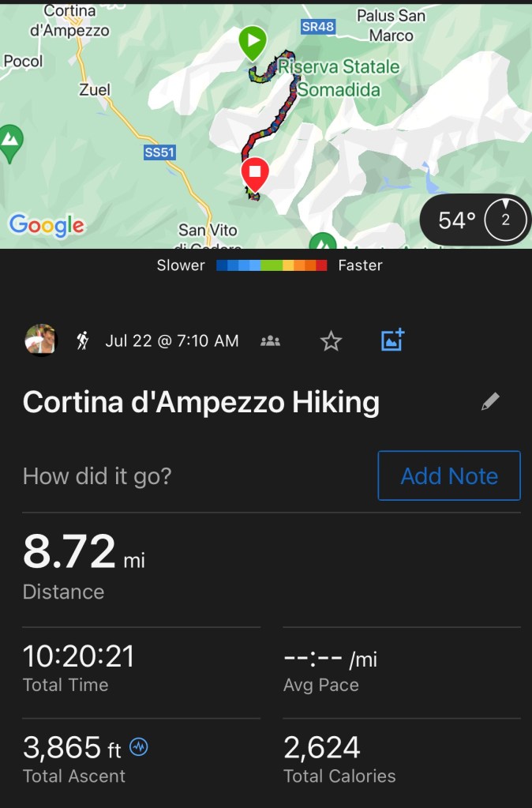Click the pencil edit icon beside title
Screen dimensions: 532x808
pyautogui.click(x=490, y=402)
